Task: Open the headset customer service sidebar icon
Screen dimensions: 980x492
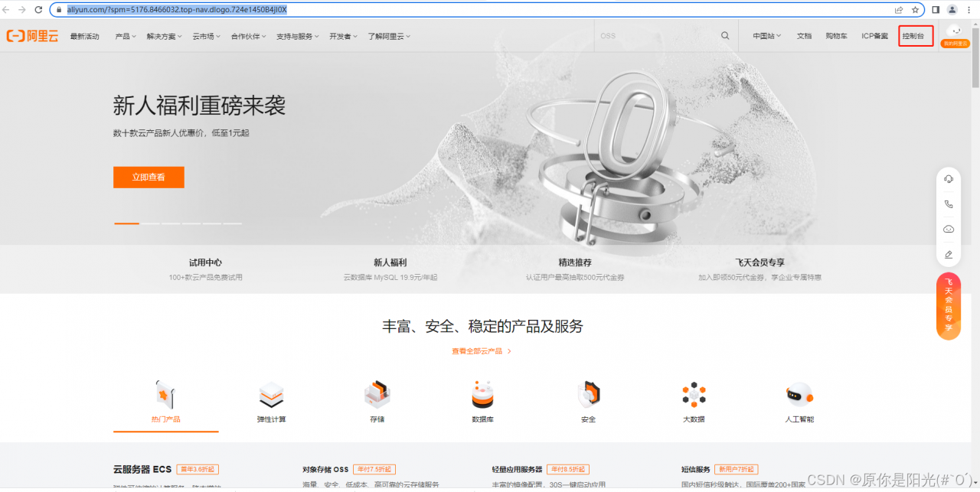Action: [949, 178]
